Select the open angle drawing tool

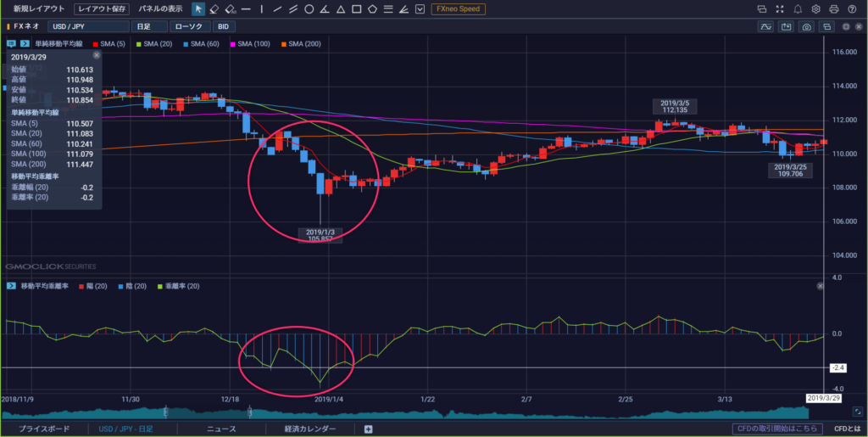click(325, 8)
